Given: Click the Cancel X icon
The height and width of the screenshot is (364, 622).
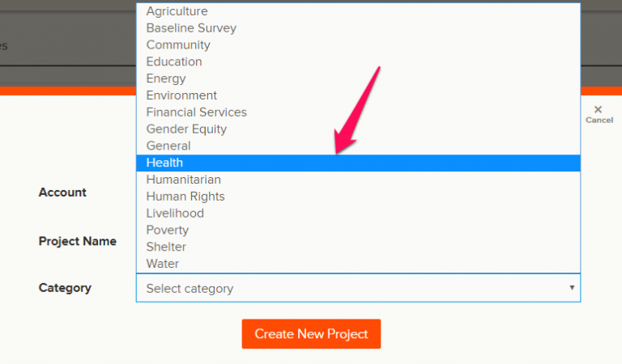Looking at the screenshot, I should 598,110.
